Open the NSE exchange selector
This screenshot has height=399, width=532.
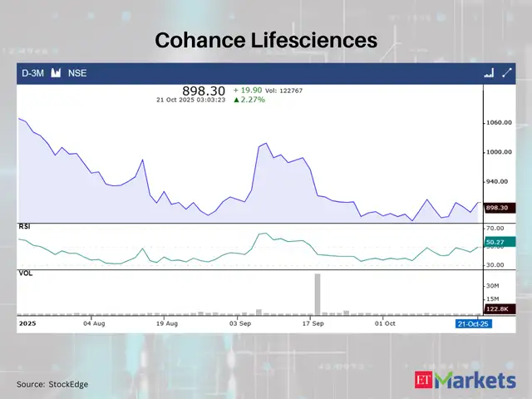[77, 73]
